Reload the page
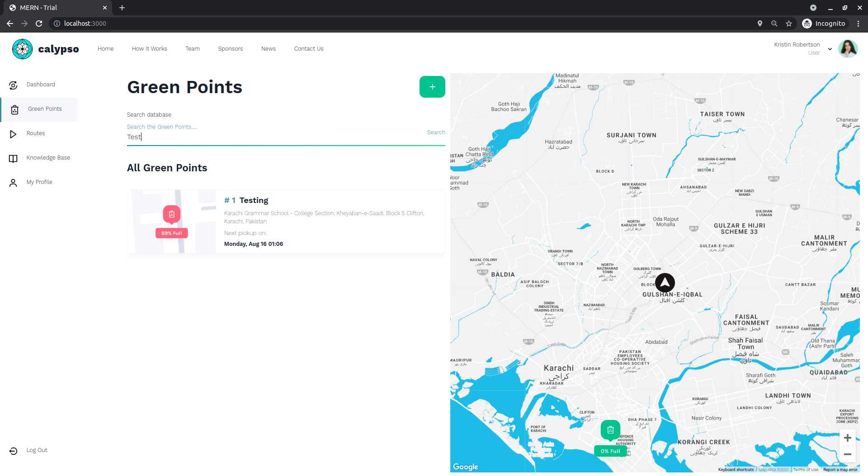The image size is (868, 476). point(39,24)
